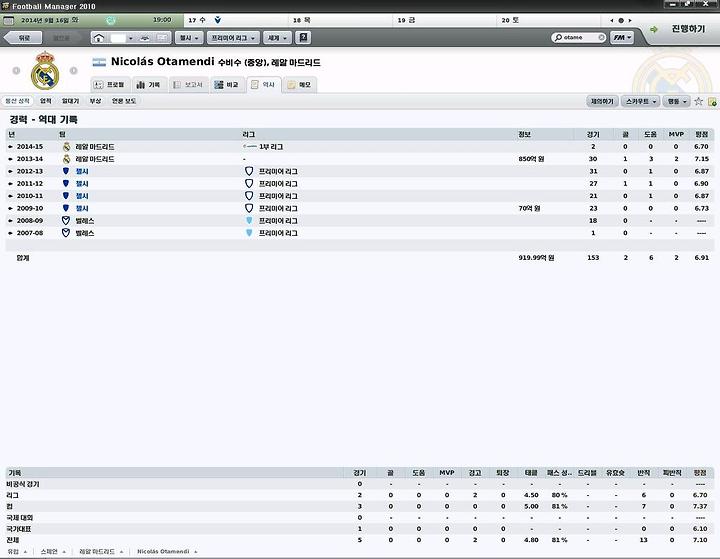Open the 첼시 dropdown in the toolbar

pyautogui.click(x=189, y=38)
